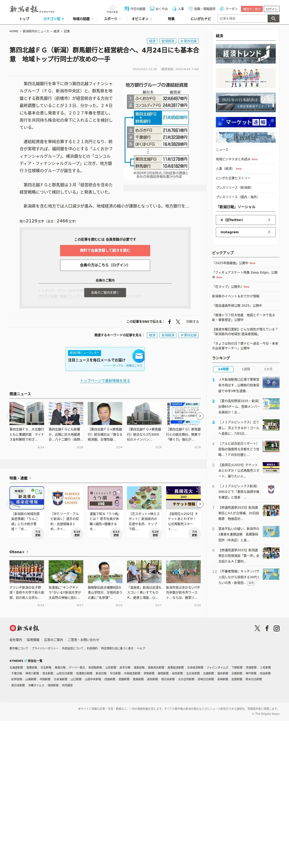Expand オピニオン dropdown menu

click(142, 19)
